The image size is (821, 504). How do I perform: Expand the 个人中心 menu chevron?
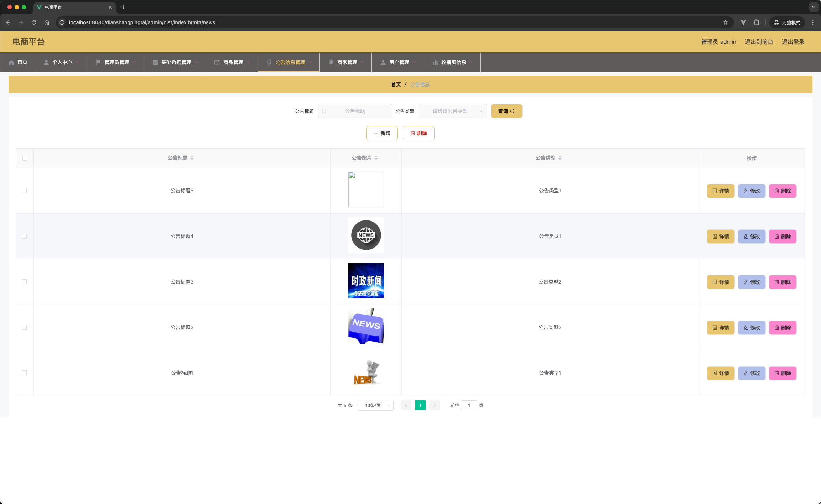(77, 62)
